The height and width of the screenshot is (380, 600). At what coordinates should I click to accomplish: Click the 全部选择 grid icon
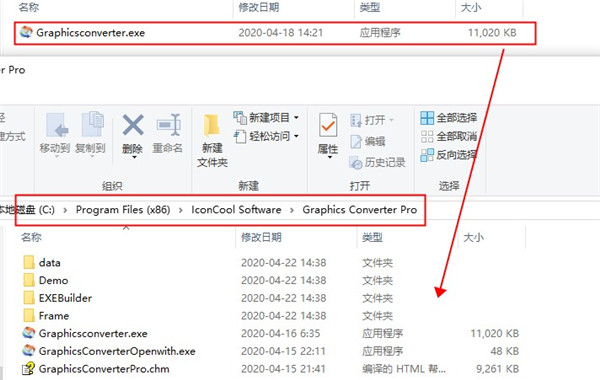(x=427, y=118)
